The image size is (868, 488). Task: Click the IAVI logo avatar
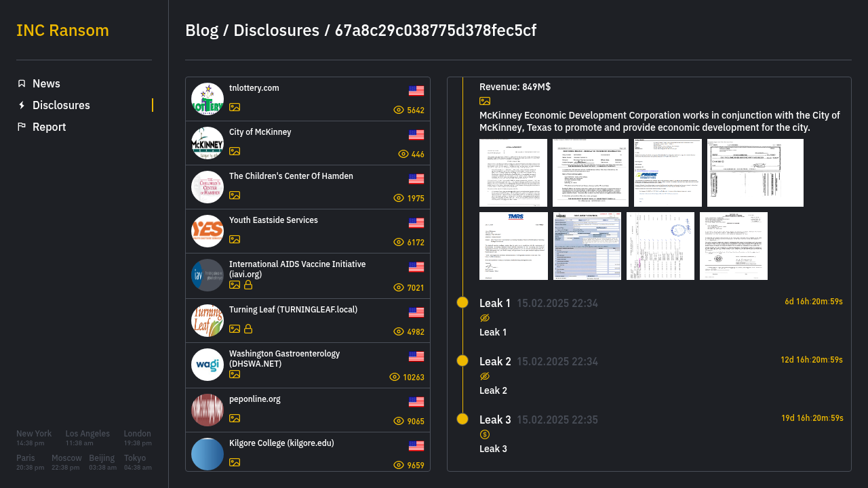click(208, 275)
